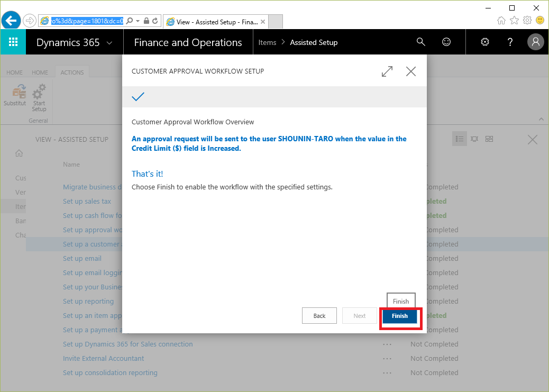Screen dimensions: 549x392
Task: Open the Set up reporting link
Action: coord(88,301)
